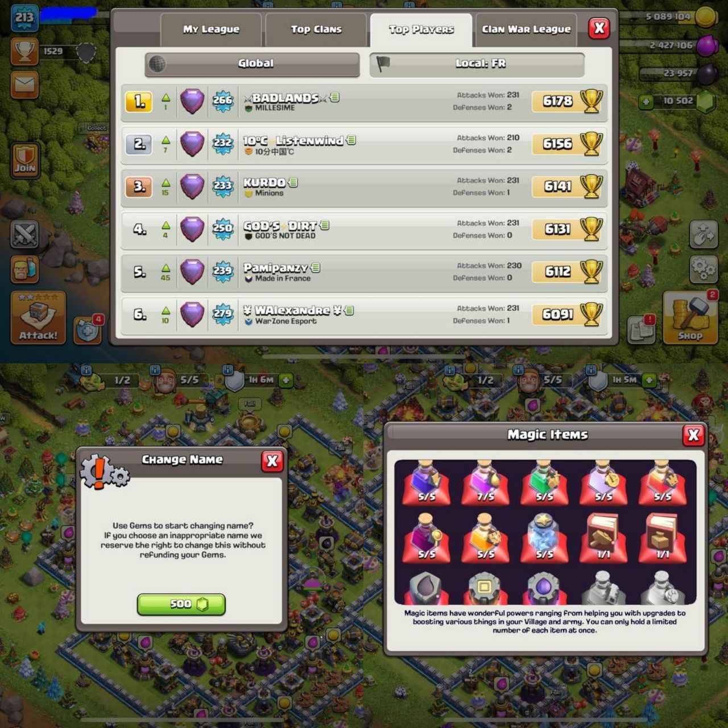This screenshot has width=728, height=728.
Task: Open the mail inbox envelope icon
Action: (x=24, y=85)
